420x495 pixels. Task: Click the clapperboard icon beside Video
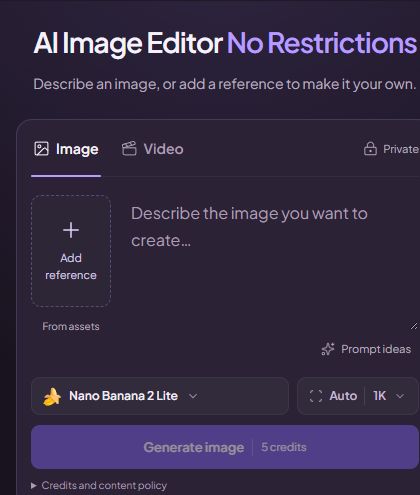point(129,148)
